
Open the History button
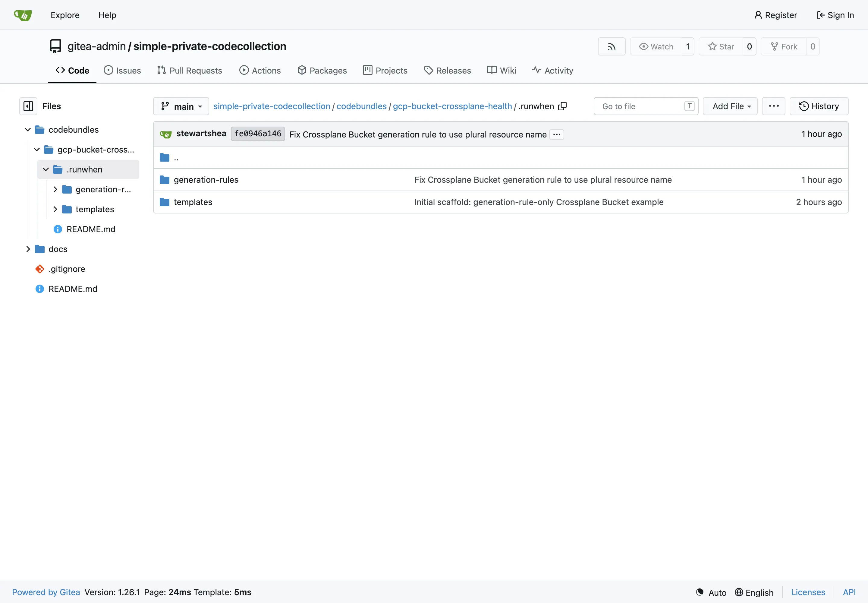(819, 106)
